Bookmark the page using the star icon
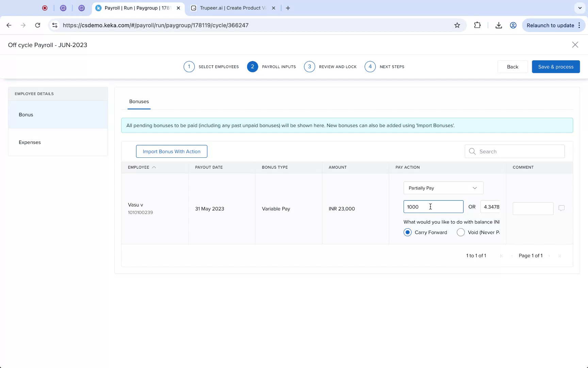 (x=457, y=25)
